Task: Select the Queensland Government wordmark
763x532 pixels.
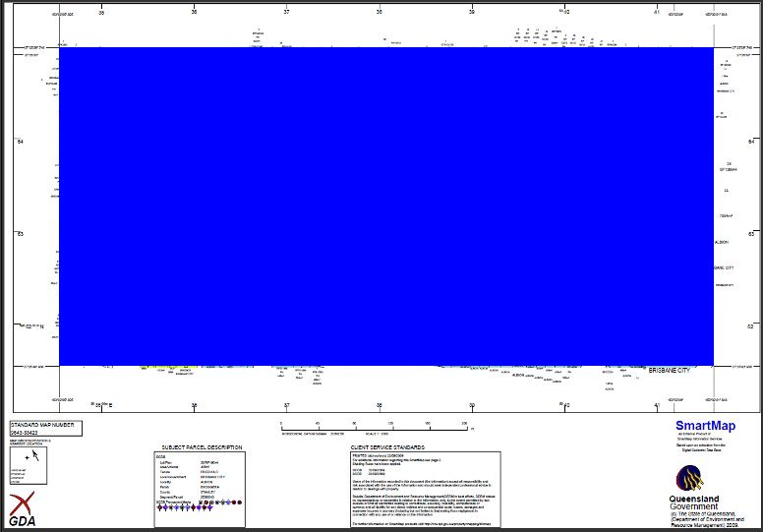Action: (694, 502)
